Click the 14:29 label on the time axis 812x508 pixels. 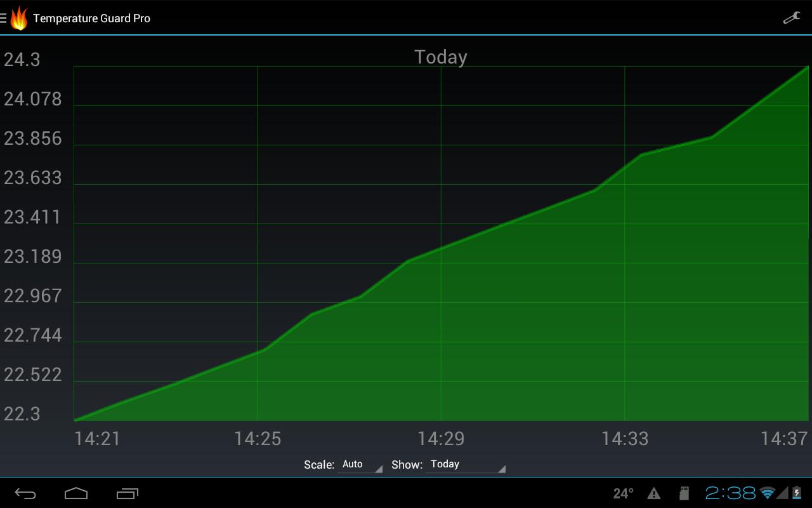440,439
